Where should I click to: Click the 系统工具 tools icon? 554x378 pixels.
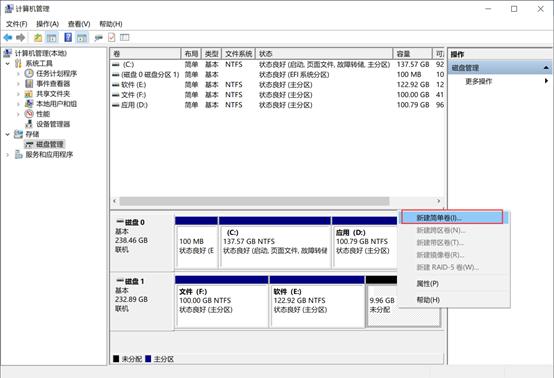click(x=18, y=64)
